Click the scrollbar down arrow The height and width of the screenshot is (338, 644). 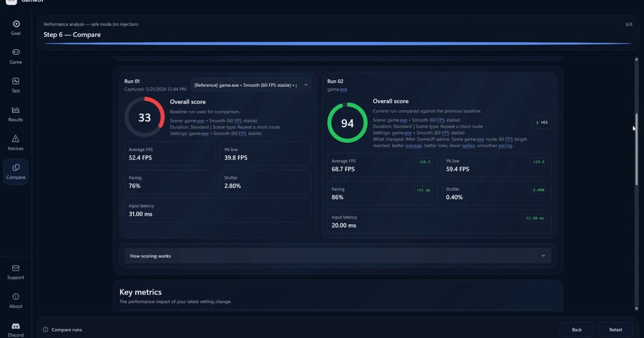pyautogui.click(x=637, y=309)
